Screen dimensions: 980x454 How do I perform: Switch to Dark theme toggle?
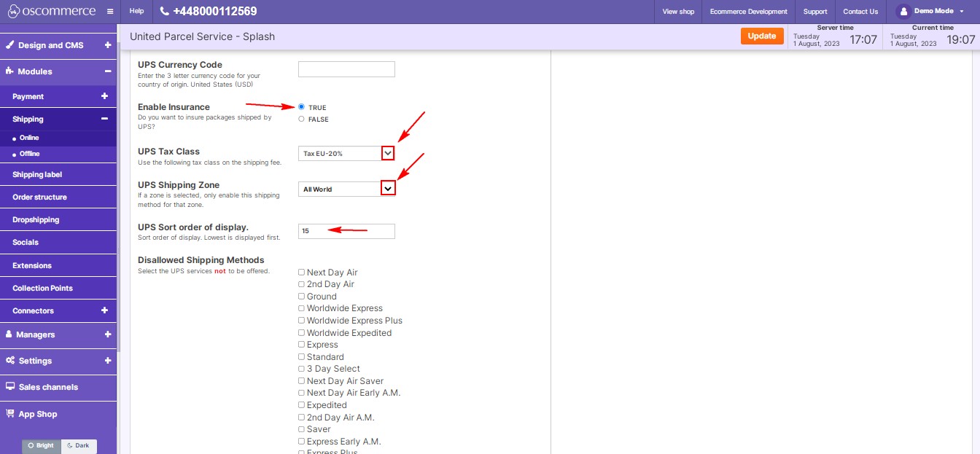79,445
